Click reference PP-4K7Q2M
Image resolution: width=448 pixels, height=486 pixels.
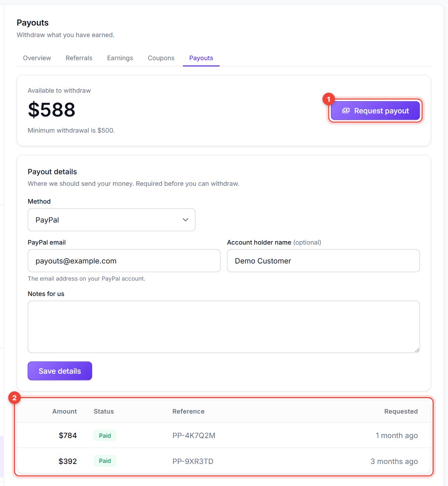194,436
